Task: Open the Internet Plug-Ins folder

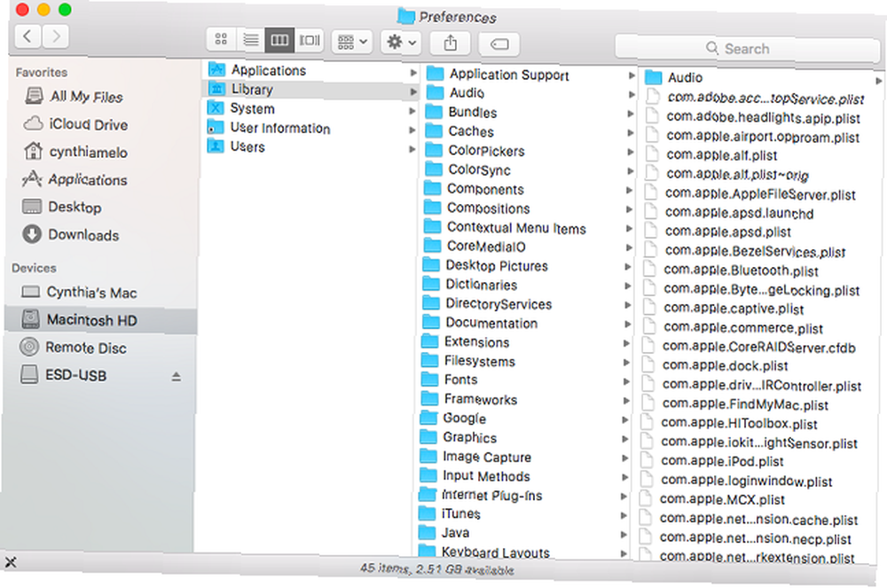Action: click(480, 496)
